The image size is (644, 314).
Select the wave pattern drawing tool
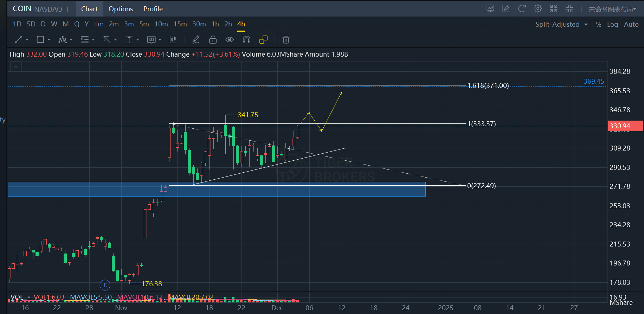pos(63,40)
